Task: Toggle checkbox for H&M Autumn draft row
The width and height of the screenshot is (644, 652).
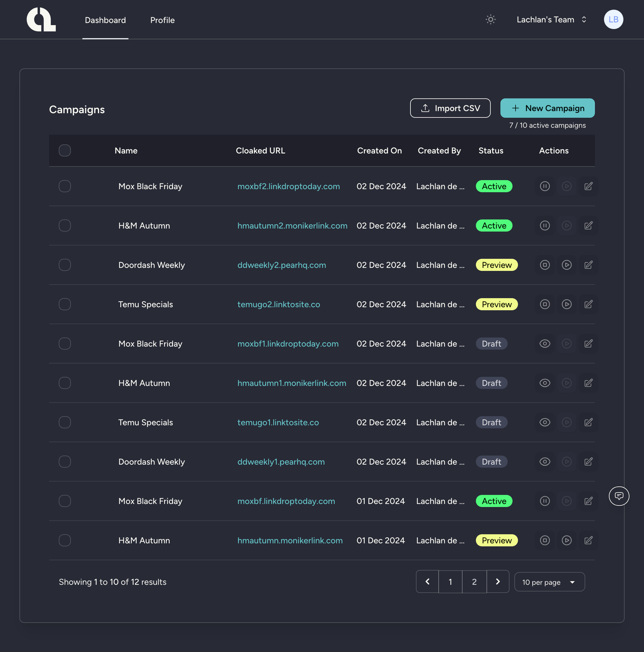Action: [x=64, y=383]
